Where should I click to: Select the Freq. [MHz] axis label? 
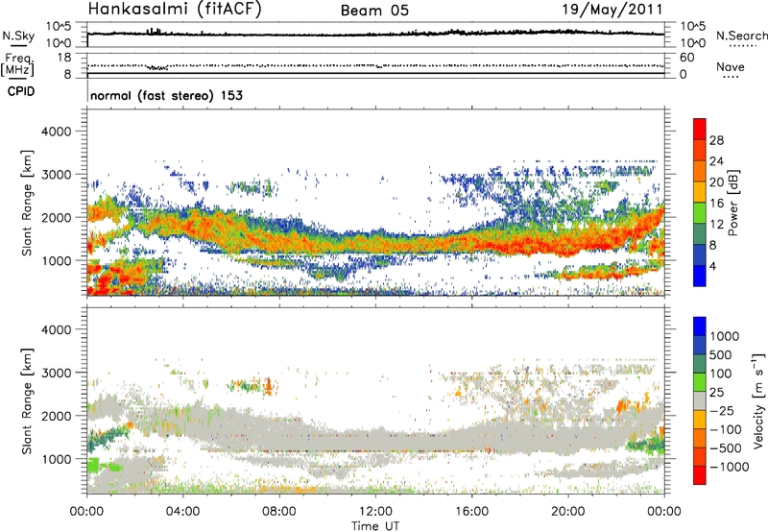pyautogui.click(x=17, y=64)
